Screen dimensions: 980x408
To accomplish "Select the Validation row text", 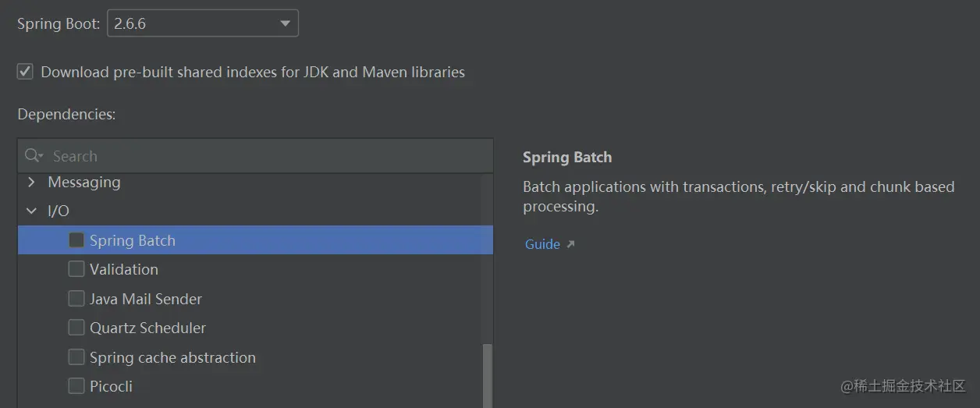I will pyautogui.click(x=124, y=269).
